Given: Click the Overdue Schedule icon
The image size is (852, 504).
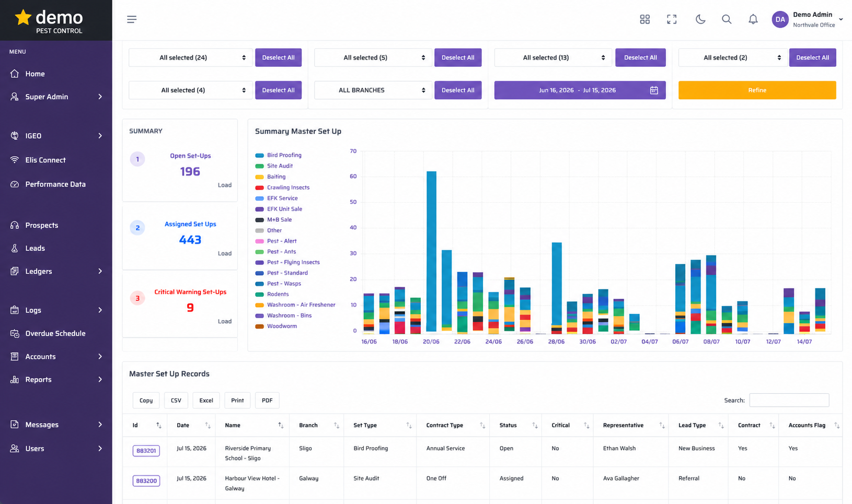Looking at the screenshot, I should pyautogui.click(x=15, y=333).
